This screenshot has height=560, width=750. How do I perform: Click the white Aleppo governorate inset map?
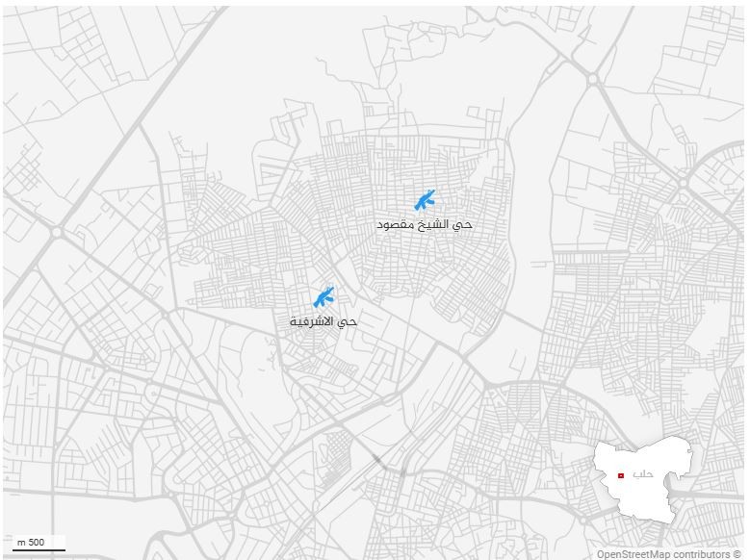tap(643, 478)
